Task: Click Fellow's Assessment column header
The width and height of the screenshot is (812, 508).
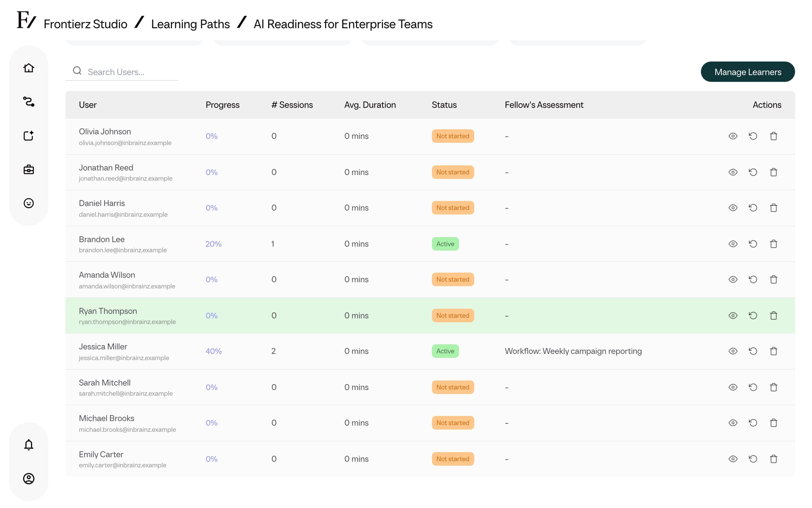Action: pyautogui.click(x=544, y=105)
